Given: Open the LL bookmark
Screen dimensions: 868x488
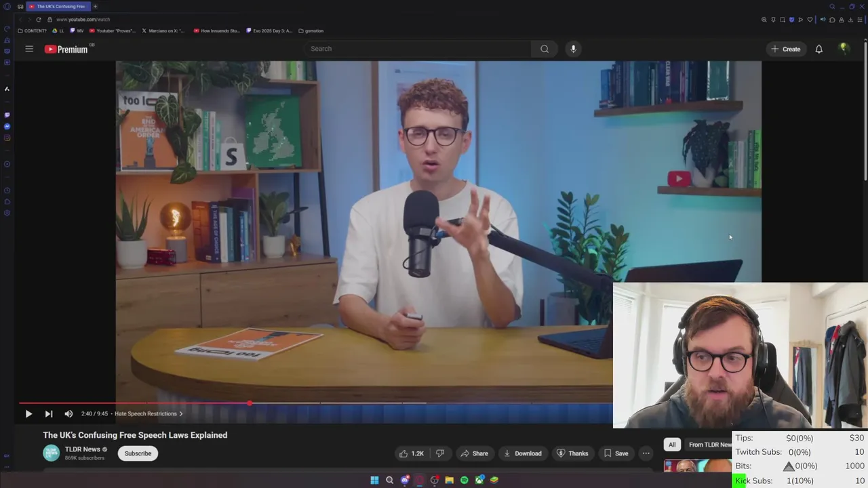Looking at the screenshot, I should pos(58,30).
